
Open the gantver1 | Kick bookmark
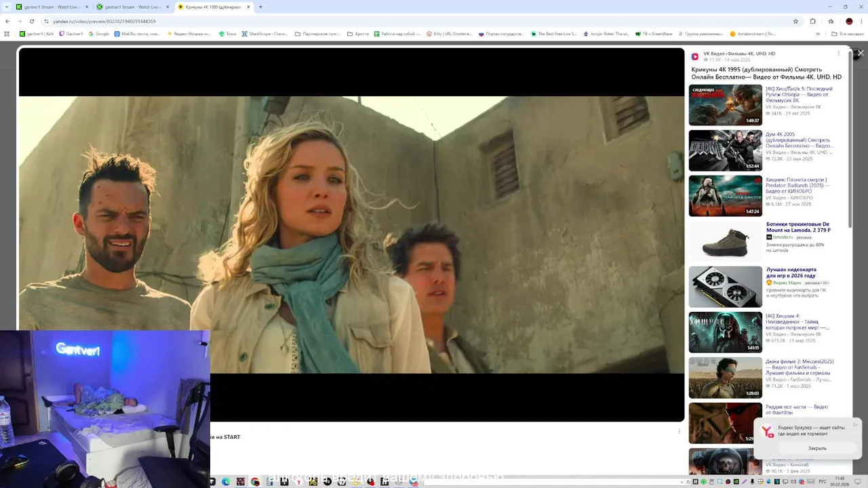[x=37, y=33]
